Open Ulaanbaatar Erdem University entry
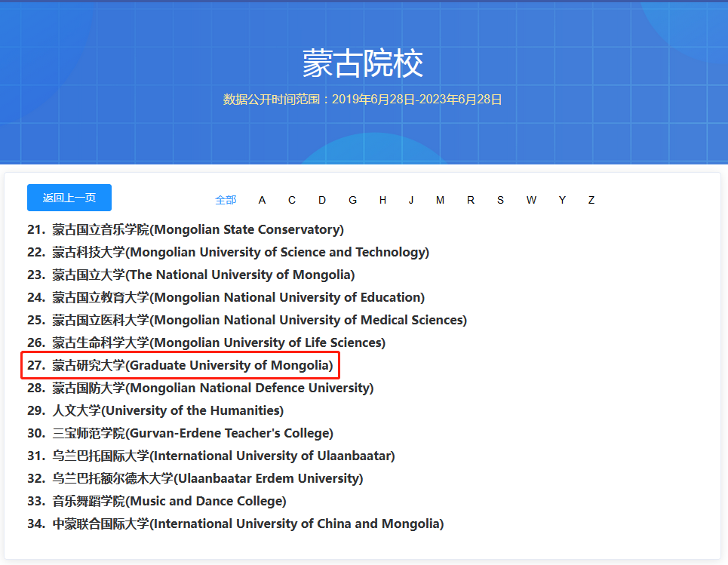Image resolution: width=728 pixels, height=565 pixels. coord(195,479)
